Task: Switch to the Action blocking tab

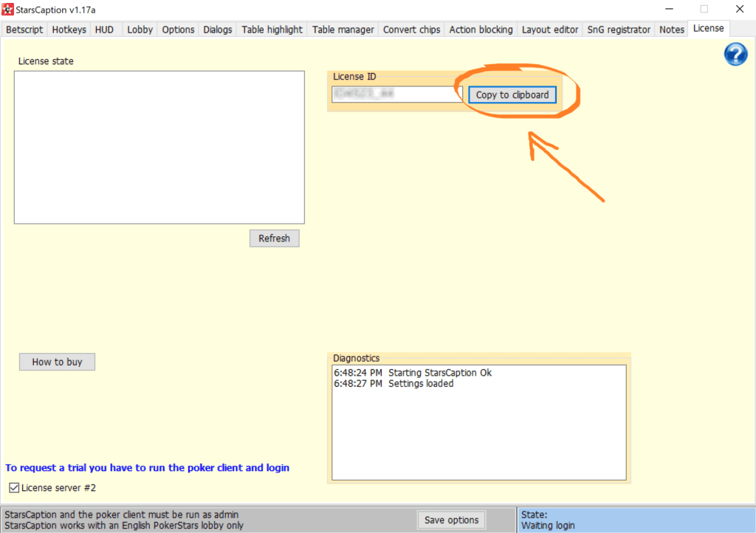Action: pos(481,30)
